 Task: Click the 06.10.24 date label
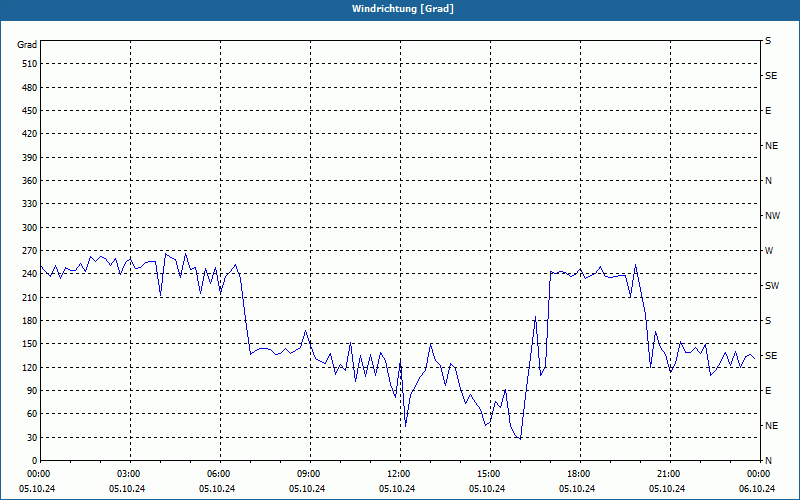pyautogui.click(x=757, y=489)
